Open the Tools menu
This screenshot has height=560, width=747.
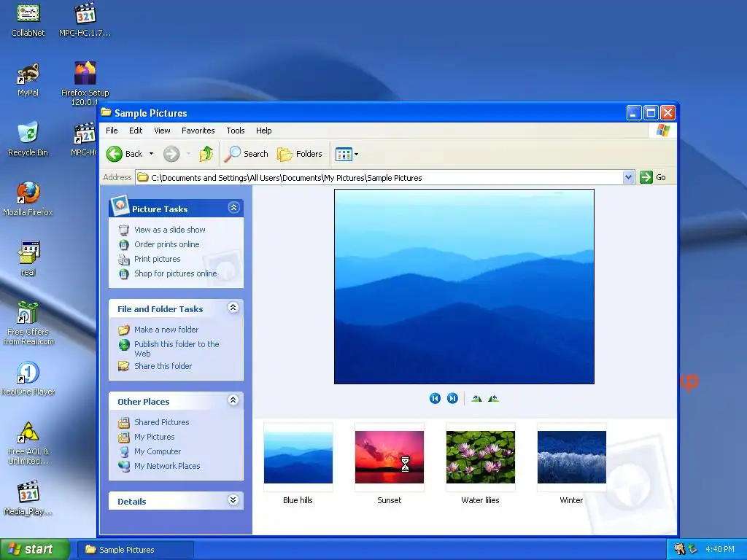point(236,131)
